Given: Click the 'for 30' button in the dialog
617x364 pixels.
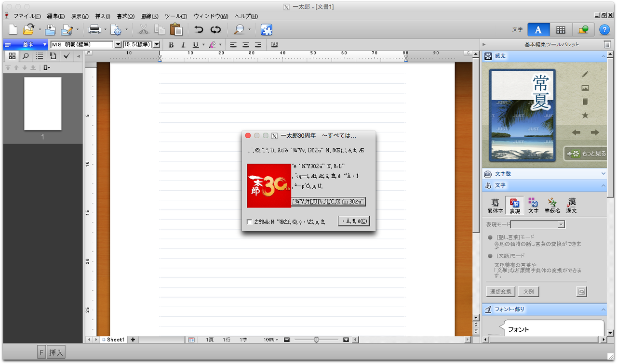Looking at the screenshot, I should [328, 201].
